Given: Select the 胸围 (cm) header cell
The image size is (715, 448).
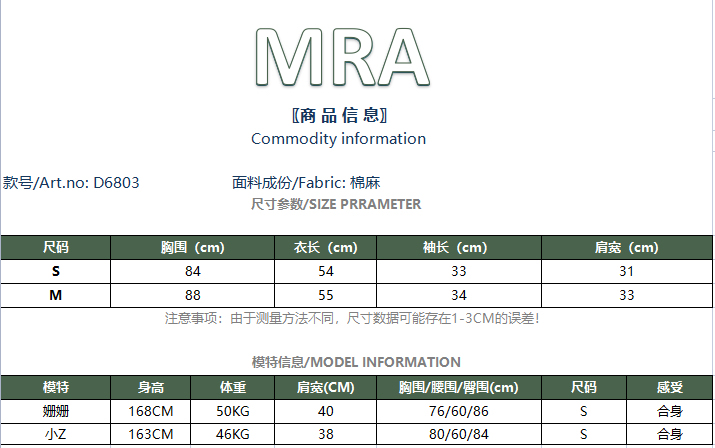Looking at the screenshot, I should coord(192,248).
